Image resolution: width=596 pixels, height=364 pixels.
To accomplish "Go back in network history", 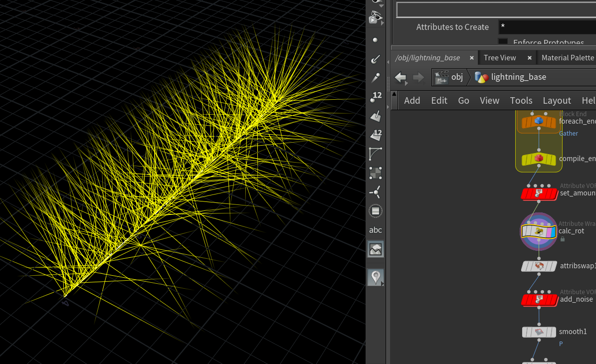I will pyautogui.click(x=400, y=77).
